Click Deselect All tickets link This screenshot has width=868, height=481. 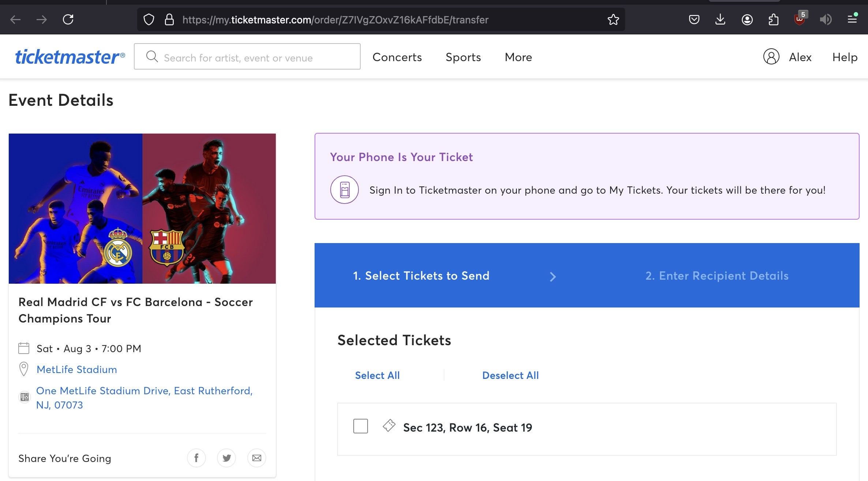pyautogui.click(x=510, y=375)
